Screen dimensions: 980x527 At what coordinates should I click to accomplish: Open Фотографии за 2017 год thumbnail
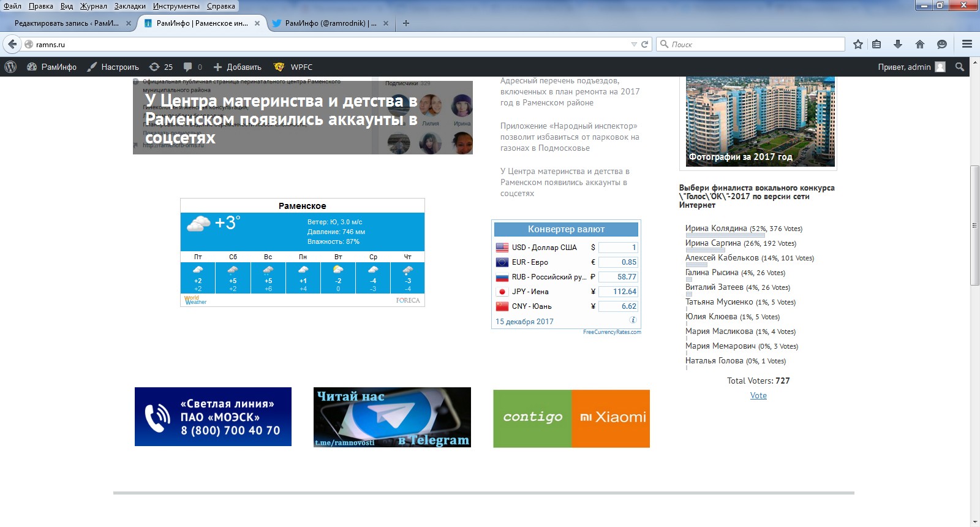[x=760, y=121]
